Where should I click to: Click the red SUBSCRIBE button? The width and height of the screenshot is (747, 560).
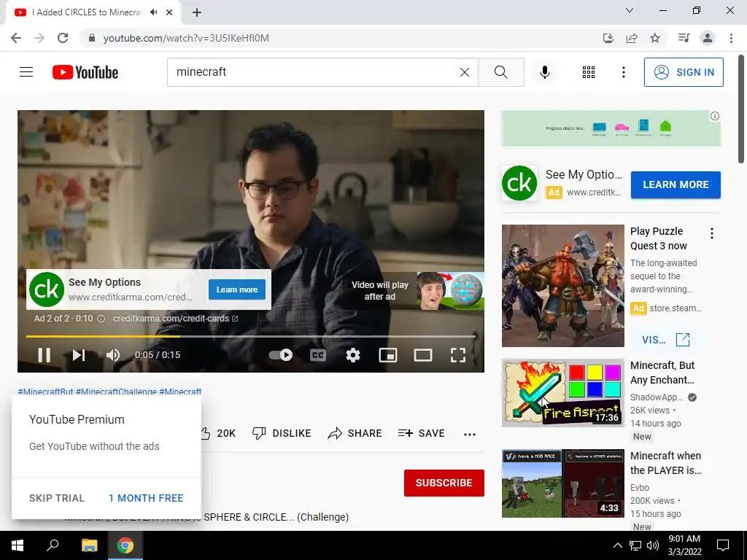[444, 483]
